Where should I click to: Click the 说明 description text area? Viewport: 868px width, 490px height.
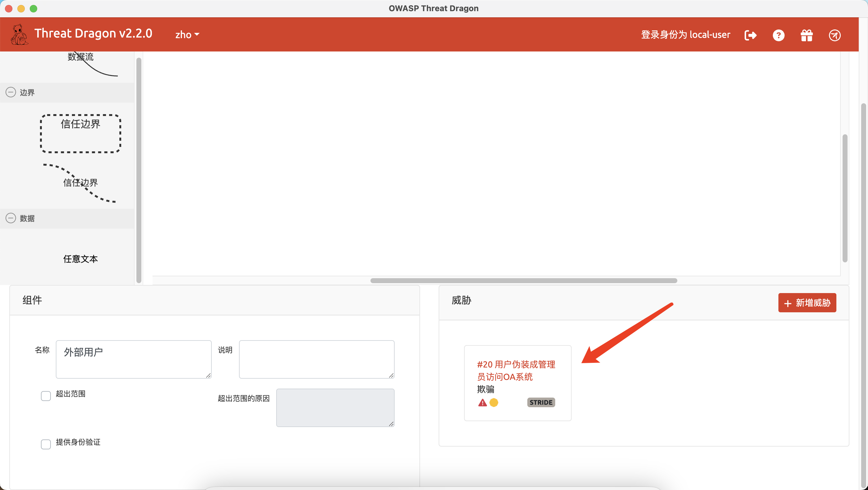click(316, 359)
